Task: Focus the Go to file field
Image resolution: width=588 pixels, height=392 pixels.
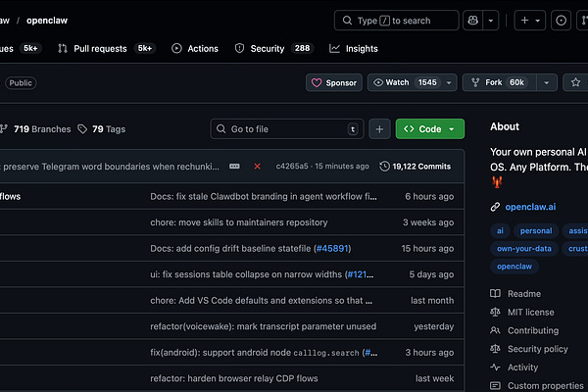Action: [287, 129]
